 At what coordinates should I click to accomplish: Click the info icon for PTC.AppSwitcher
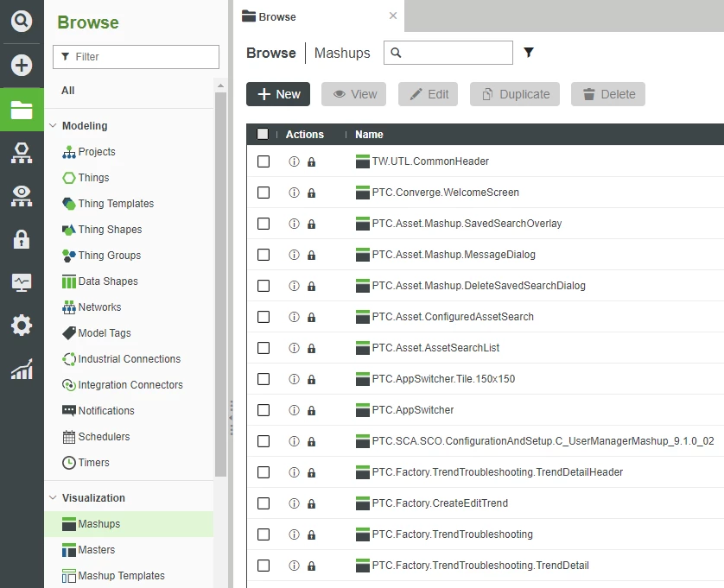294,410
